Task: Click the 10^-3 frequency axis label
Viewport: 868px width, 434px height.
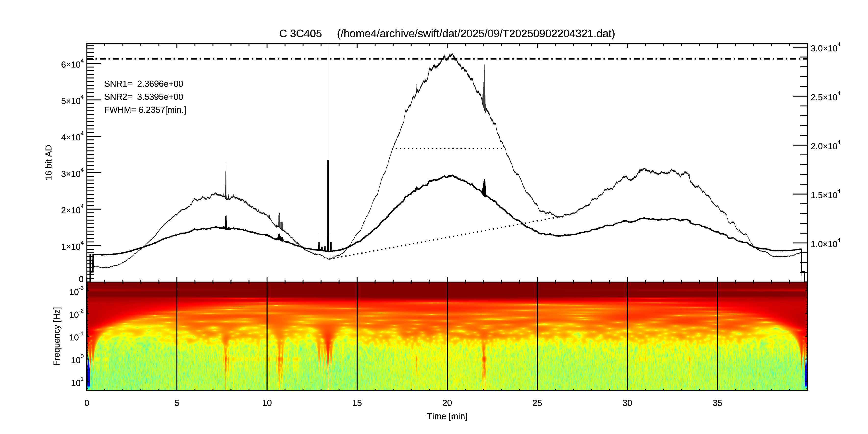Action: (76, 292)
